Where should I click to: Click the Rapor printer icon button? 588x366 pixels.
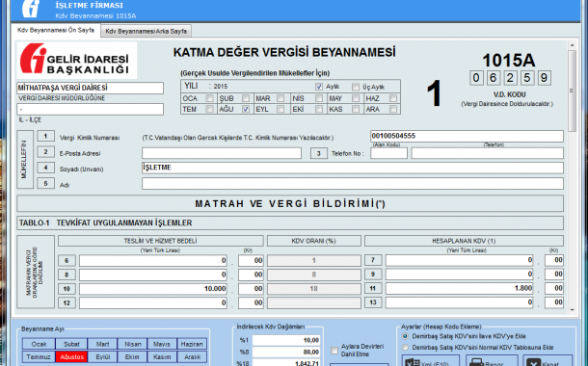[492, 361]
